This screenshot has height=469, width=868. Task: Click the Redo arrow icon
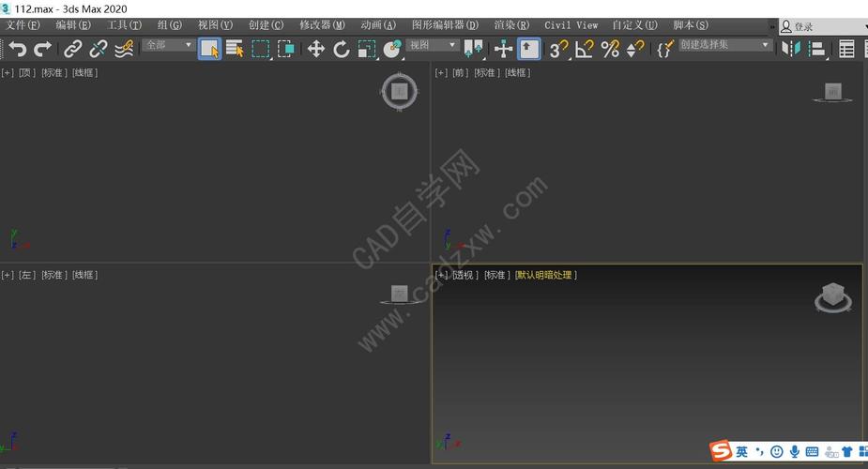tap(42, 49)
